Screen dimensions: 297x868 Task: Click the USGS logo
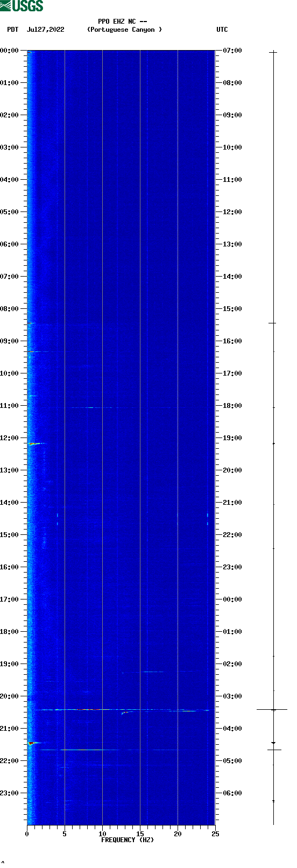click(x=22, y=6)
